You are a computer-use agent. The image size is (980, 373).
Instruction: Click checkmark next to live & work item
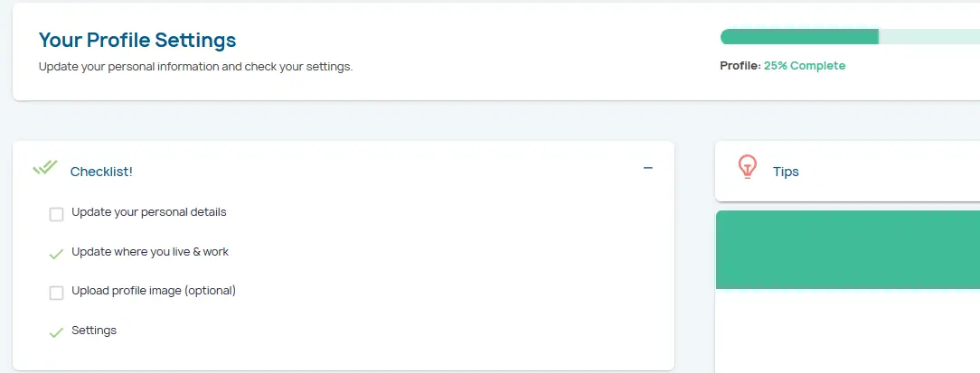56,253
